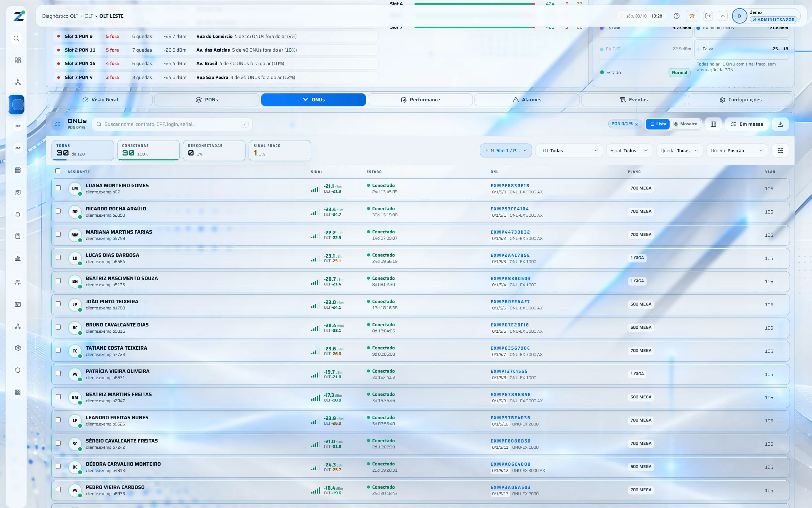Open the advanced filters sliders icon

pyautogui.click(x=780, y=151)
